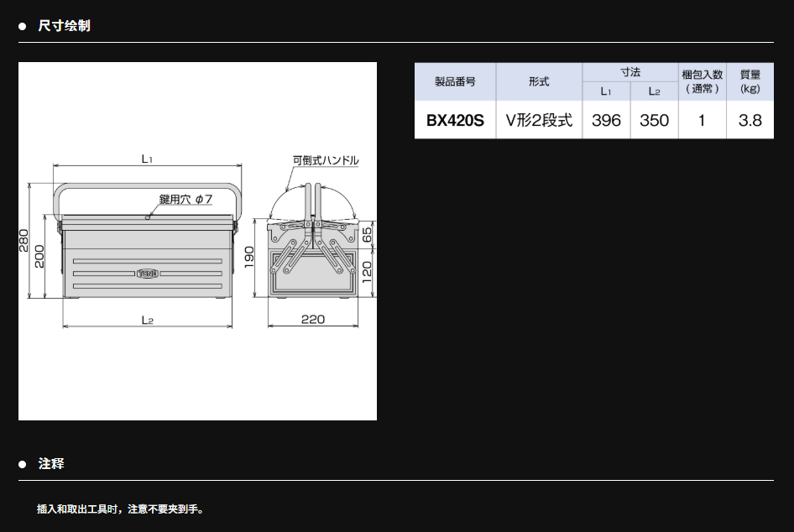Click the 3.8 weight value cell
The width and height of the screenshot is (794, 532).
pyautogui.click(x=750, y=121)
